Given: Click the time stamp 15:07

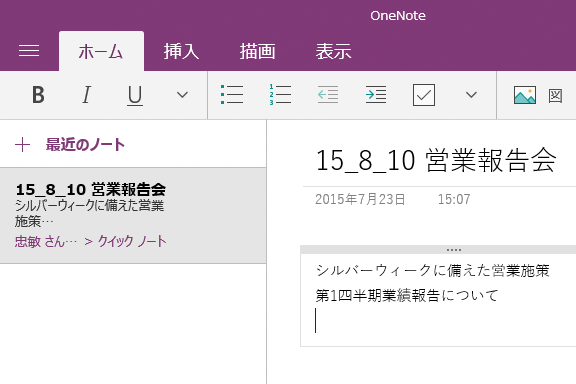Looking at the screenshot, I should click(x=454, y=199).
